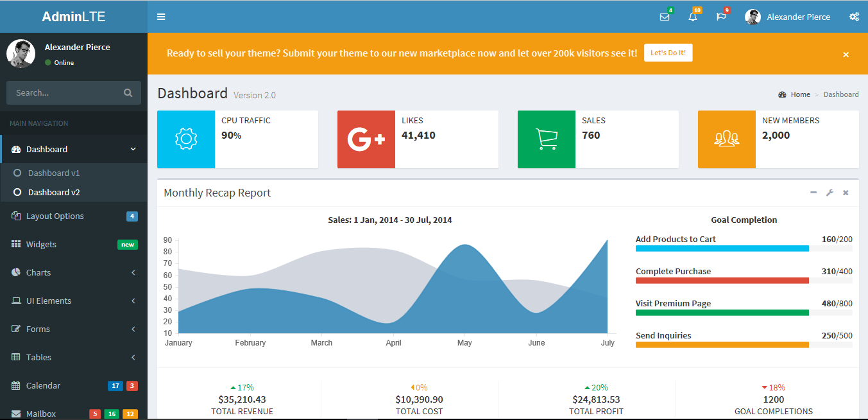Click the Visit Premium Page progress bar

coord(744,312)
